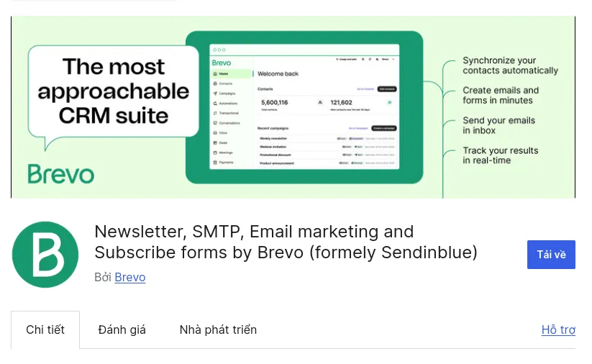The width and height of the screenshot is (592, 364).
Task: Click the 121,602 value in banner
Action: click(x=341, y=102)
